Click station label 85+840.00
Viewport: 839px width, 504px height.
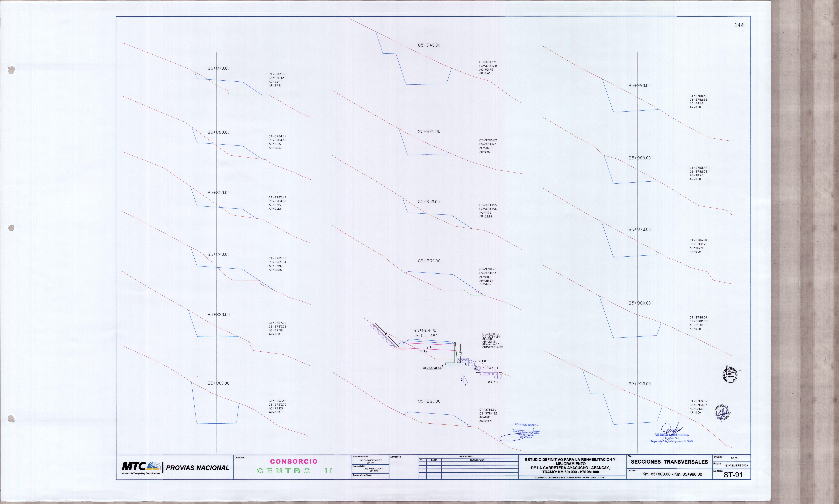point(218,254)
